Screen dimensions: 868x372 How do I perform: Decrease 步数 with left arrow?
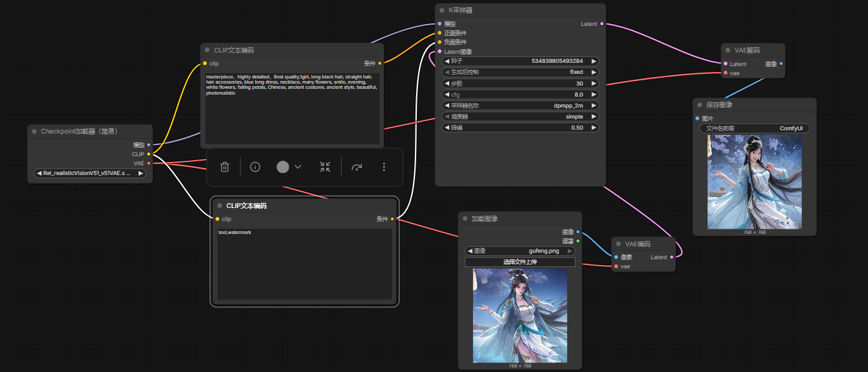click(x=447, y=84)
